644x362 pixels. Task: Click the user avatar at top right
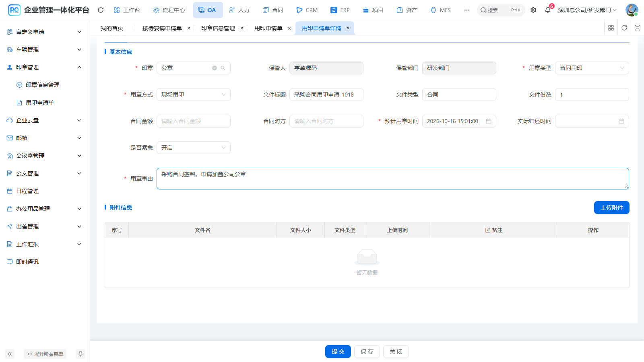tap(632, 10)
